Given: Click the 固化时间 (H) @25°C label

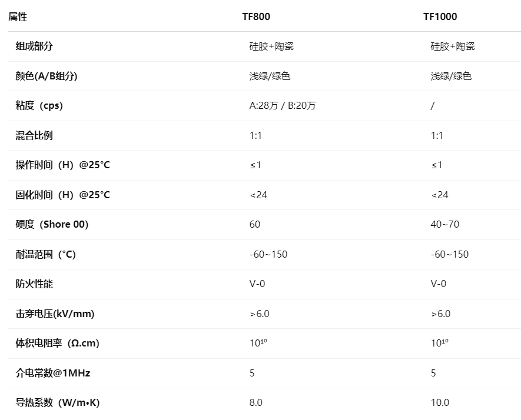Looking at the screenshot, I should pos(62,195).
